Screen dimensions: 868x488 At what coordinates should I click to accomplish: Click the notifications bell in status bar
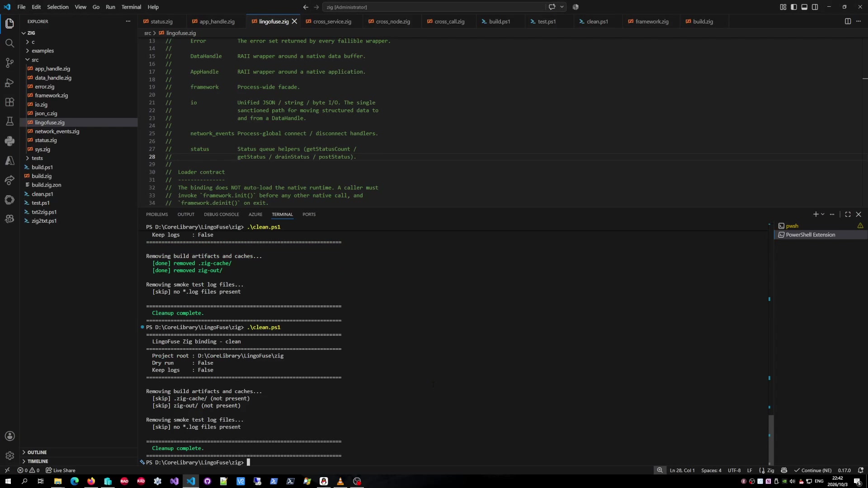861,470
